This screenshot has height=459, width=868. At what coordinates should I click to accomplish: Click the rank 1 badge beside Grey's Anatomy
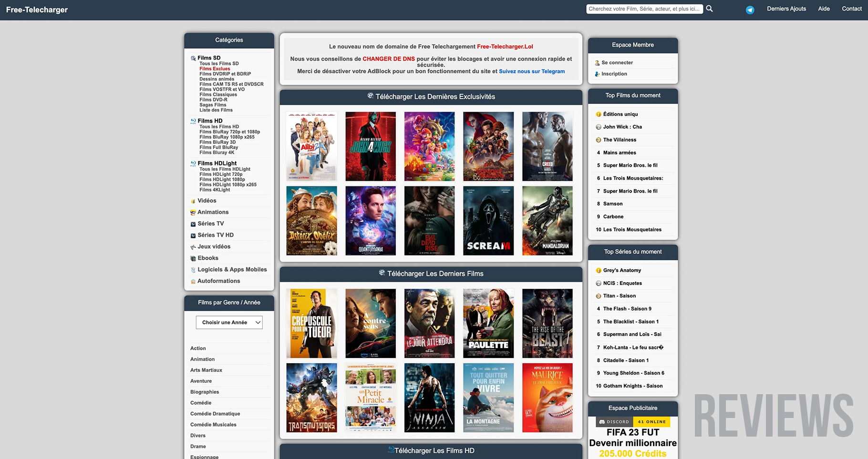[x=599, y=271]
